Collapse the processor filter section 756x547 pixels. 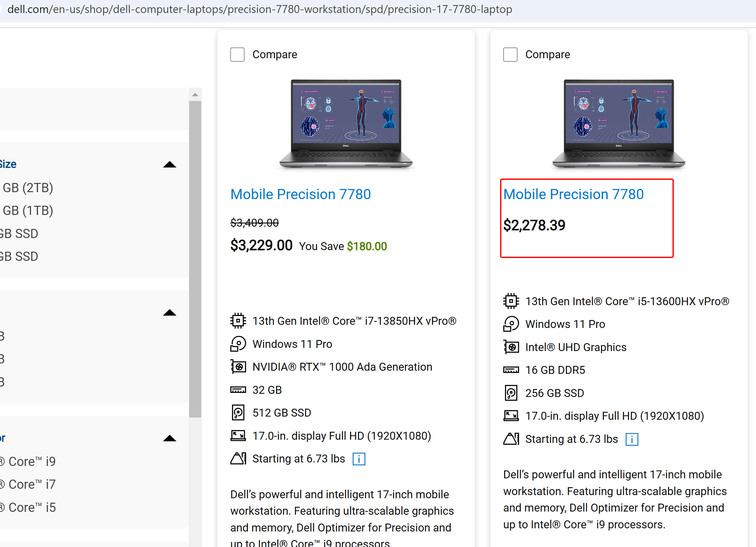(169, 438)
